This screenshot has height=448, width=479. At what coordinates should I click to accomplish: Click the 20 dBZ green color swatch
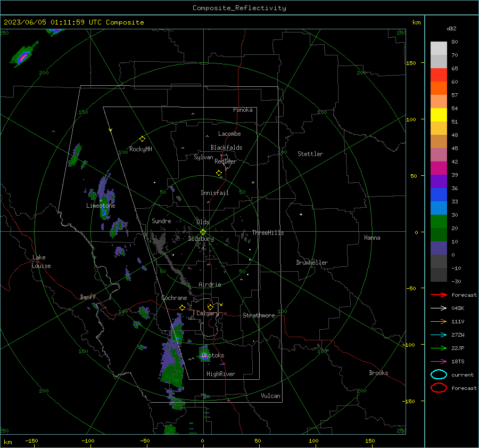pyautogui.click(x=439, y=222)
